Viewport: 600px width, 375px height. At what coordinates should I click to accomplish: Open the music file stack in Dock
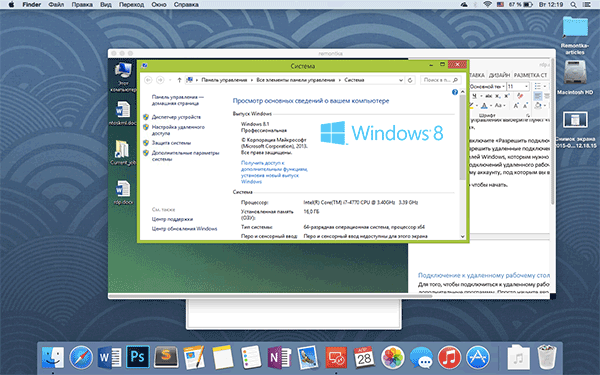pyautogui.click(x=518, y=357)
